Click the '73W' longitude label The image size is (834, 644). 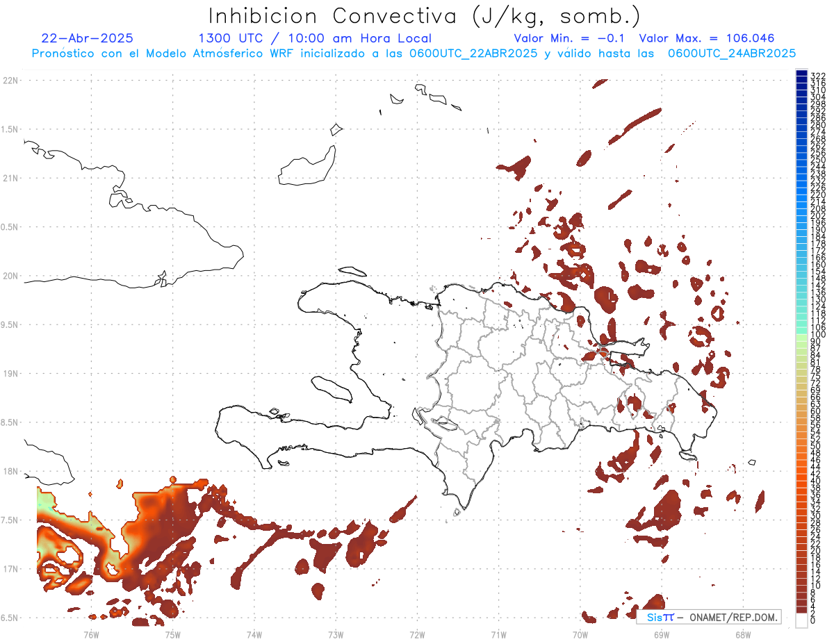[x=336, y=634]
